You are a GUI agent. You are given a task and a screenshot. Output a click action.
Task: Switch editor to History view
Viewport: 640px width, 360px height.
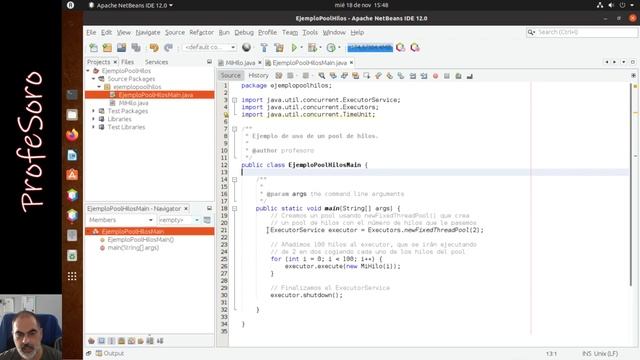pos(258,76)
